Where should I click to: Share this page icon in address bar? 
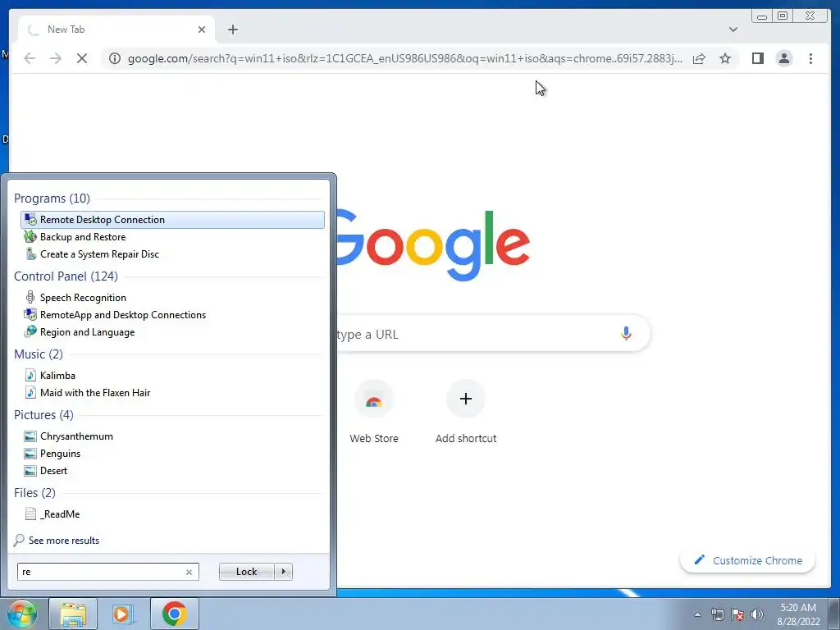point(699,58)
